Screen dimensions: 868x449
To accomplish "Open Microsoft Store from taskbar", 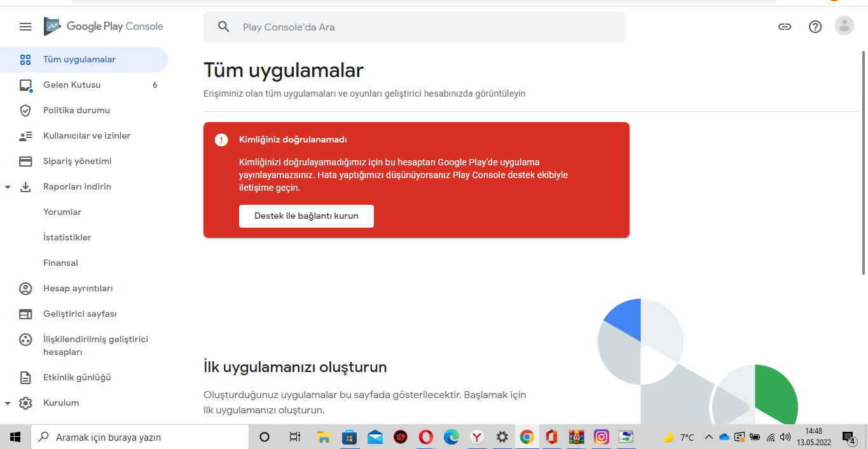I will (x=350, y=438).
